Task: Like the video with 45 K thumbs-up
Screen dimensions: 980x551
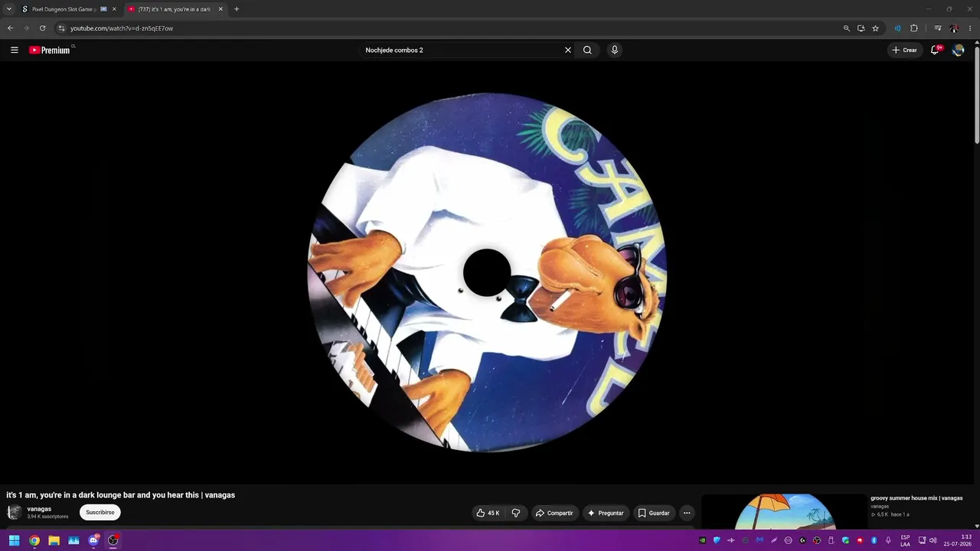Action: click(488, 513)
